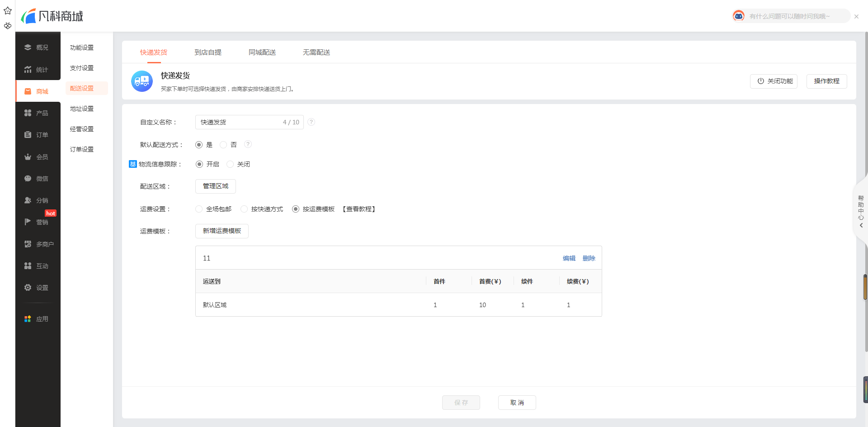This screenshot has height=427, width=868.
Task: Click the icon below the star icon
Action: pyautogui.click(x=8, y=26)
